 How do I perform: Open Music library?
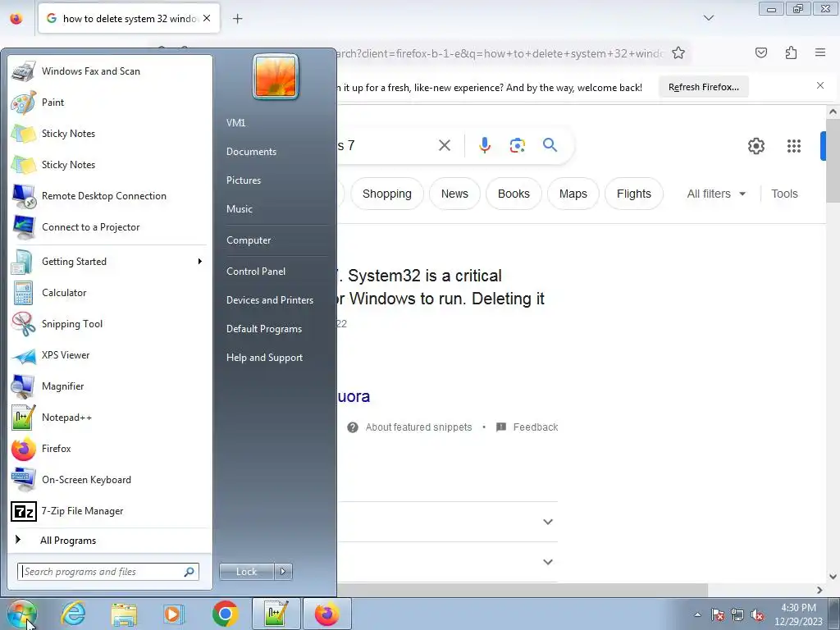click(239, 209)
